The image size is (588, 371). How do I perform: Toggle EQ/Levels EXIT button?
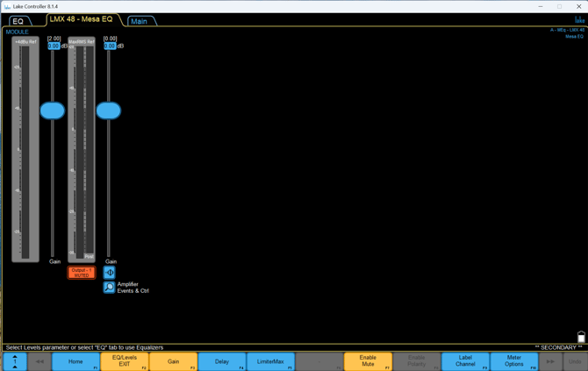coord(125,361)
